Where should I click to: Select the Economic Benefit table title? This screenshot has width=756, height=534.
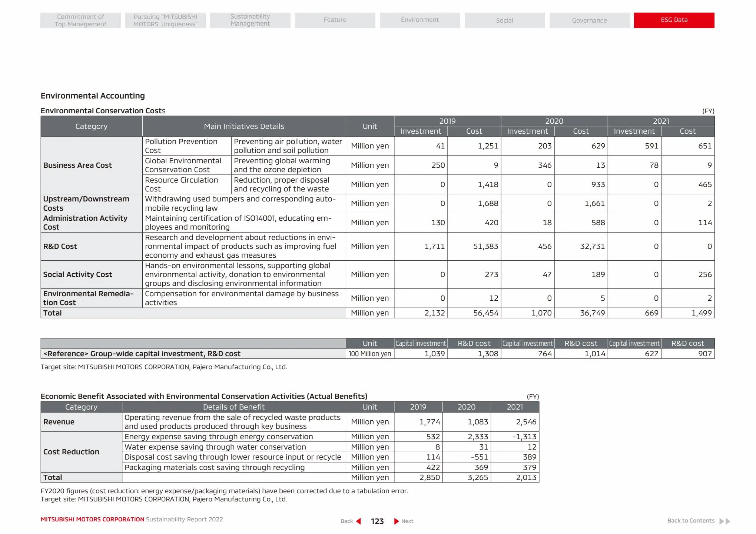pos(204,396)
